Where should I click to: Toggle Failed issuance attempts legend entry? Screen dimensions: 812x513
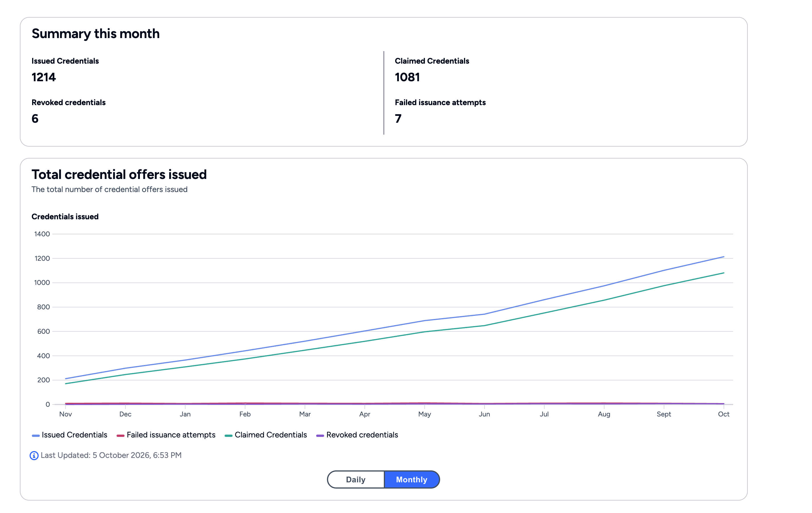coord(166,435)
